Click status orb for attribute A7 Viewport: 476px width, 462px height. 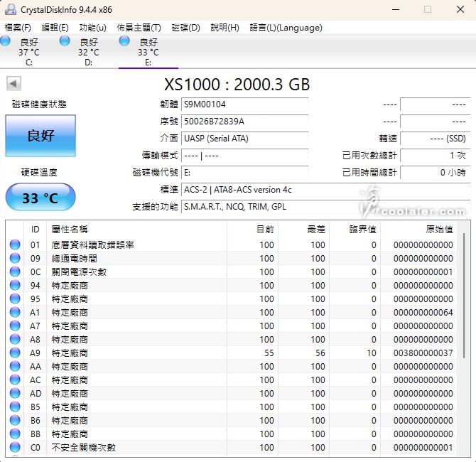15,326
